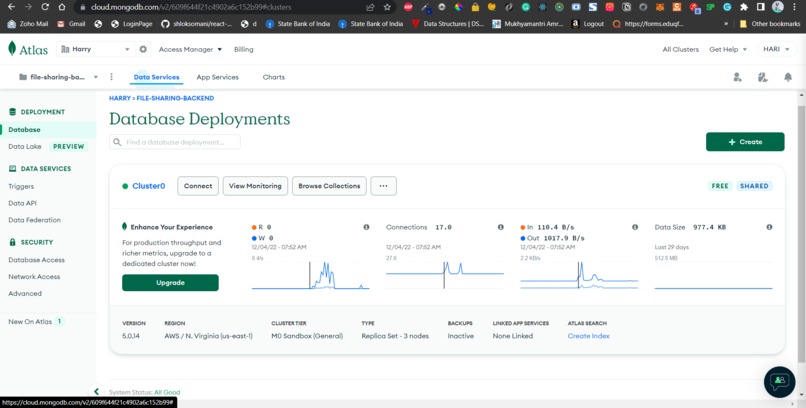Open the Zoho Mail bookmark
The height and width of the screenshot is (408, 806).
(28, 24)
